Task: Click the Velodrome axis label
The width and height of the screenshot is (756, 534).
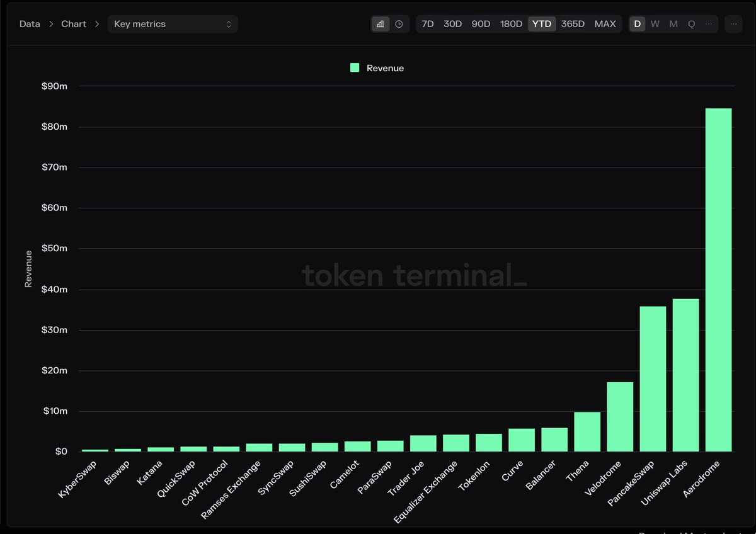Action: [x=604, y=479]
